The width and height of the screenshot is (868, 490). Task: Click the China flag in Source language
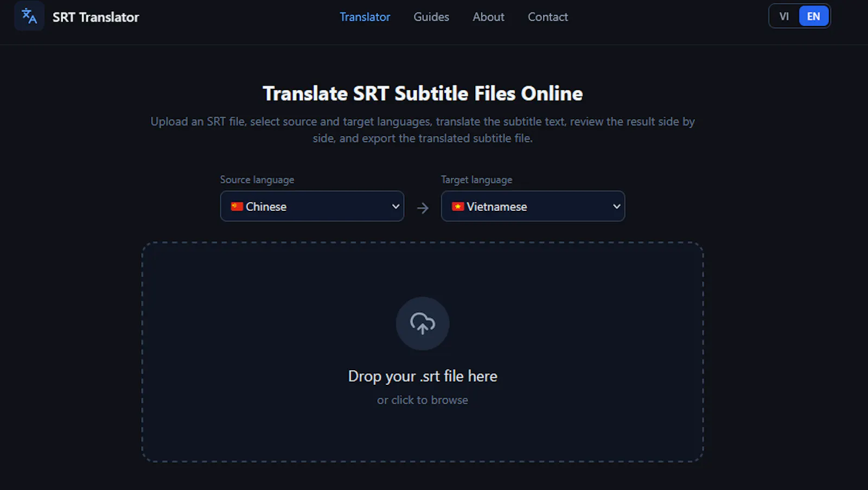click(x=237, y=207)
